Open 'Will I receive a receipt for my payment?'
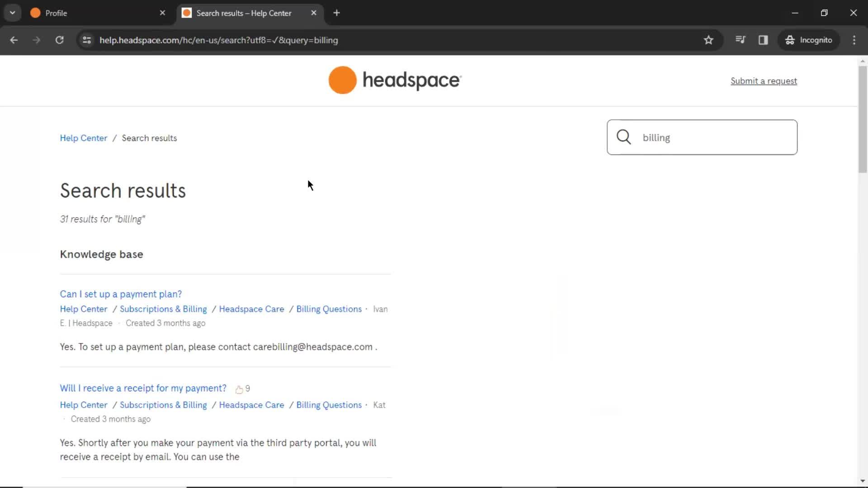Viewport: 868px width, 488px height. 143,388
